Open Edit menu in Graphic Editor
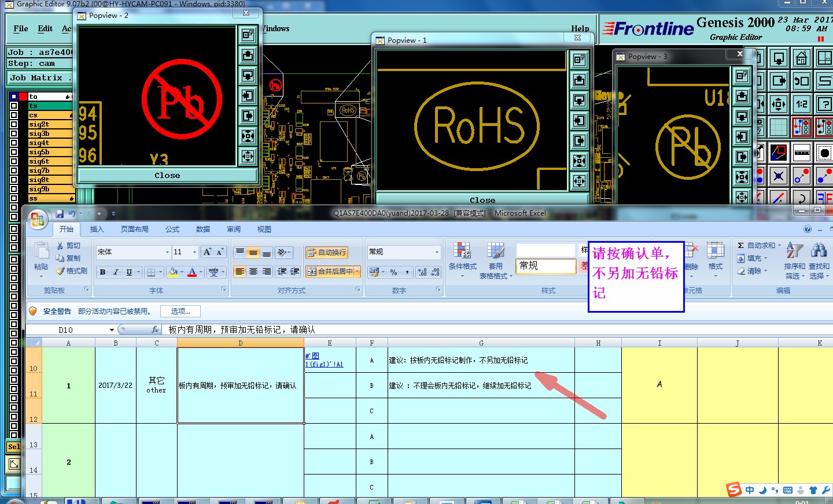This screenshot has width=833, height=504. click(45, 28)
